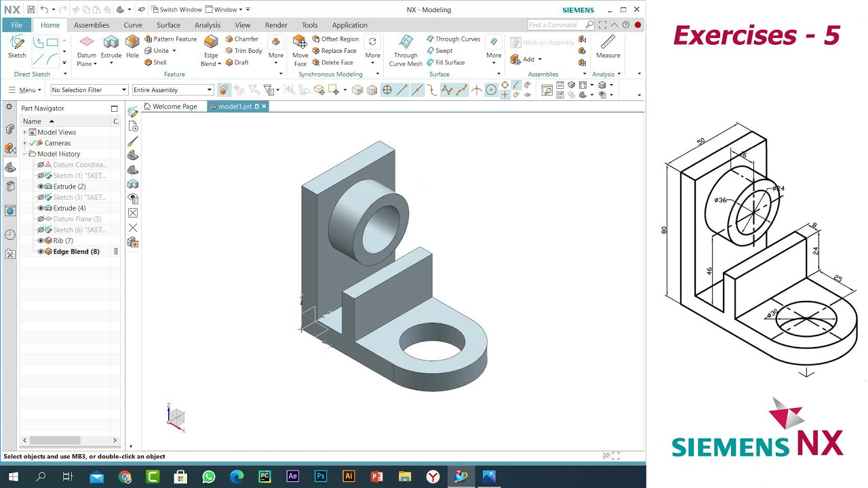Choose the Fill Surface command
Screen dimensions: 868x488
pos(446,62)
